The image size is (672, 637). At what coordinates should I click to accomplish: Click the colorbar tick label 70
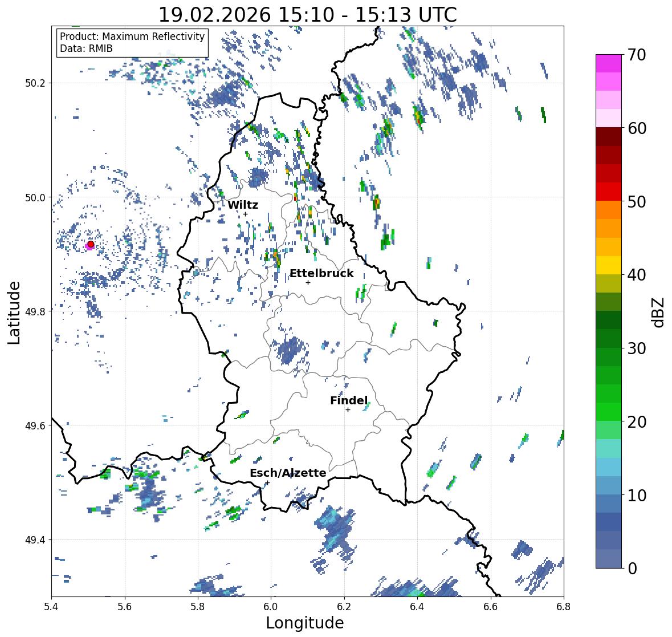tap(637, 55)
